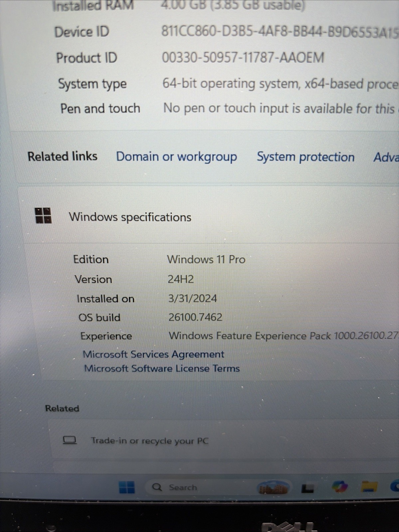399x532 pixels.
Task: Select the Device ID value
Action: point(280,32)
